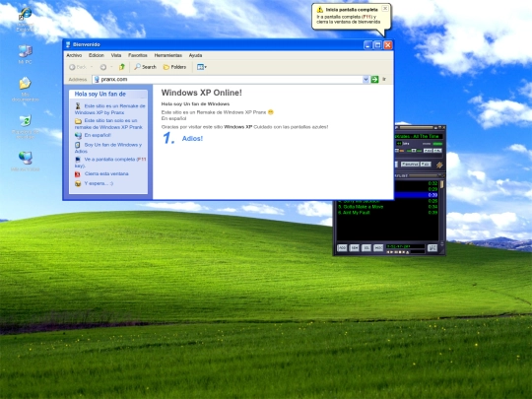This screenshot has width=532, height=399.
Task: Open the Herramientas menu
Action: pyautogui.click(x=167, y=55)
